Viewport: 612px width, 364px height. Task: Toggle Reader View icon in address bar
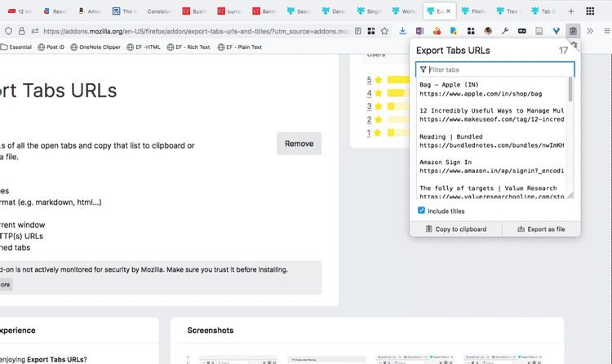tap(358, 31)
